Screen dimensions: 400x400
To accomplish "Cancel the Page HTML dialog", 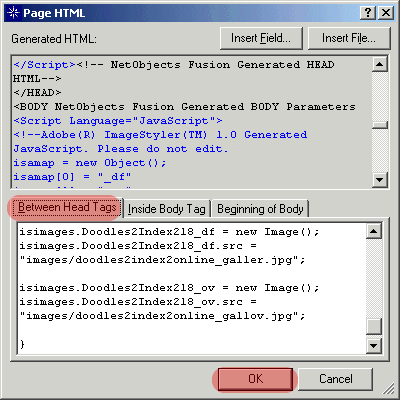I will click(335, 379).
